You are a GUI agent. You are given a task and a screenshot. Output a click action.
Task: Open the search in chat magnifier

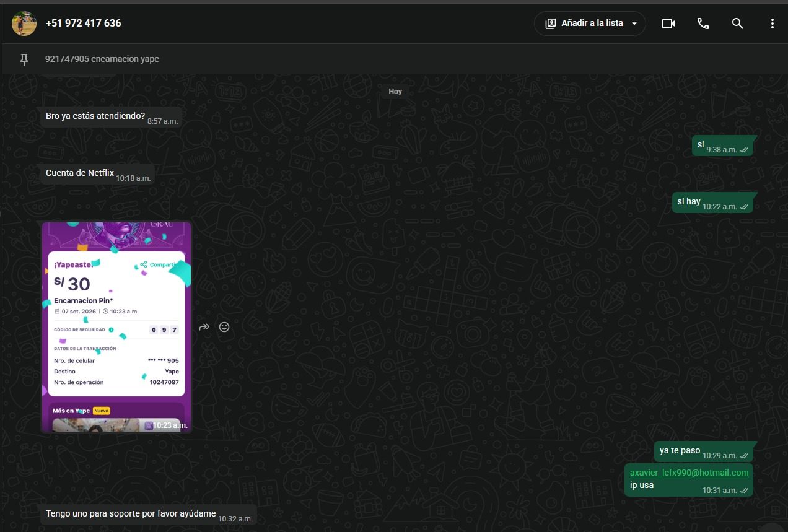tap(737, 24)
